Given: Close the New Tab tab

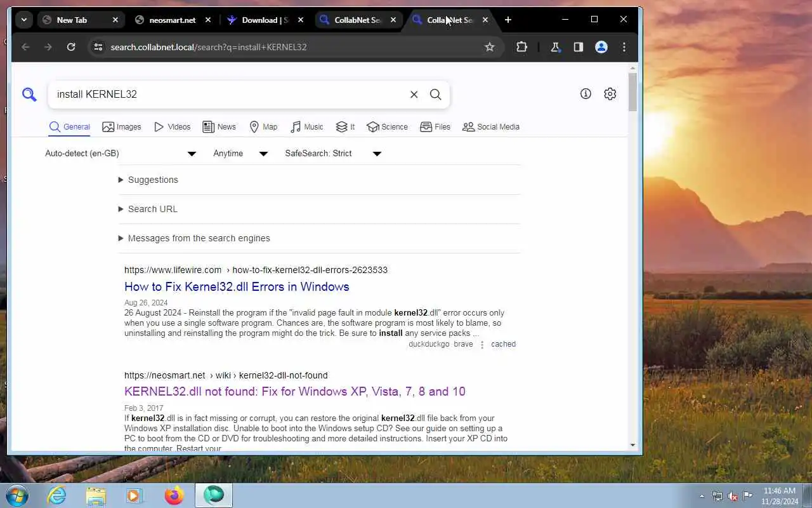Looking at the screenshot, I should tap(115, 20).
